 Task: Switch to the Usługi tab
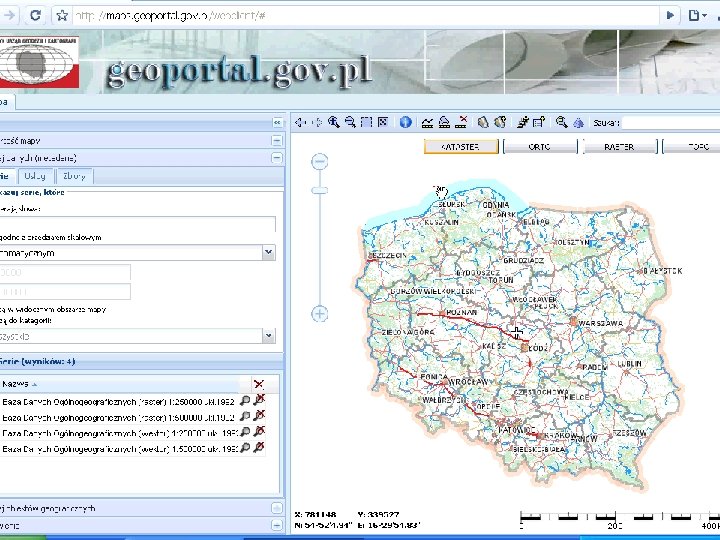tap(35, 176)
